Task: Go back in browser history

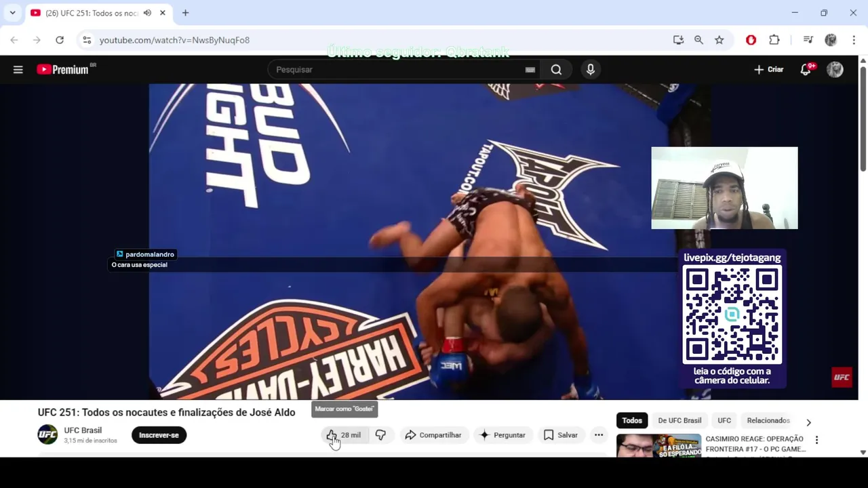Action: click(14, 40)
